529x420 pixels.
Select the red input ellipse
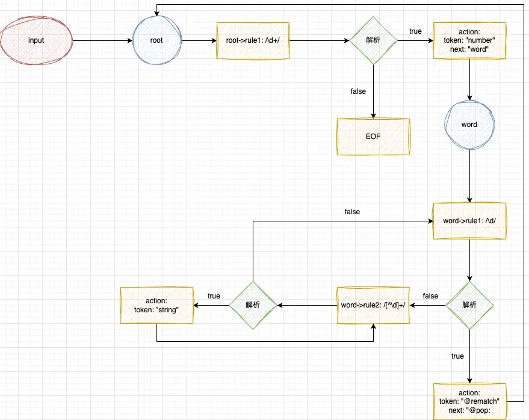point(36,40)
